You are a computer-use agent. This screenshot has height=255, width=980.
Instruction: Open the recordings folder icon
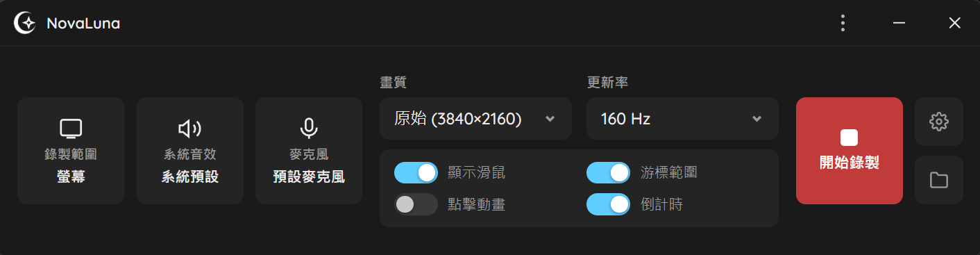click(939, 180)
